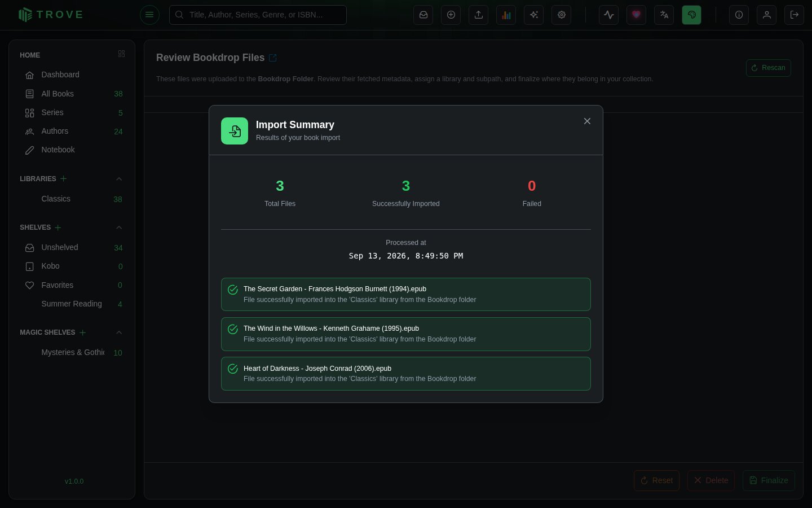Click the info circle icon
This screenshot has width=812, height=508.
pos(739,15)
